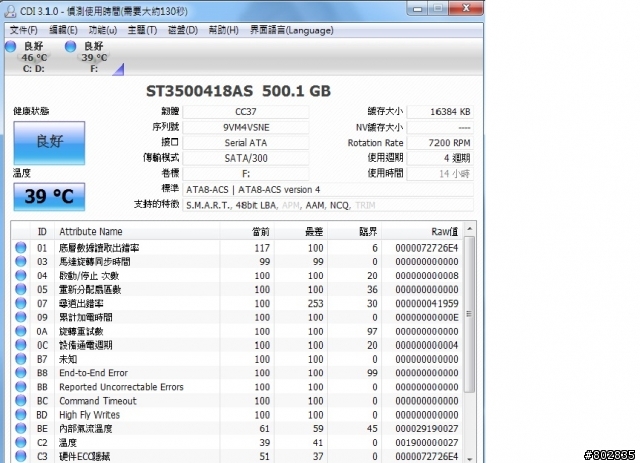The height and width of the screenshot is (463, 640).
Task: Click the SATA/300 transfer mode field
Action: tap(246, 158)
